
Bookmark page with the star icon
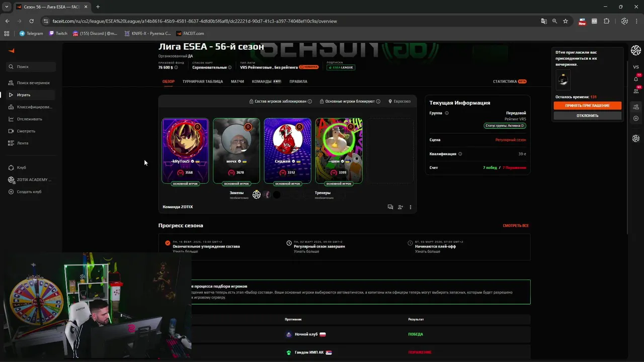566,21
